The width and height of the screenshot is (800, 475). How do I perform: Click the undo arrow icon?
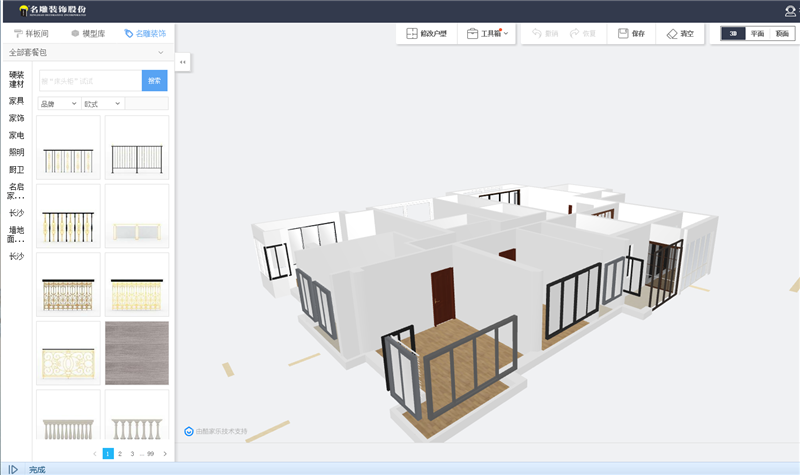537,34
